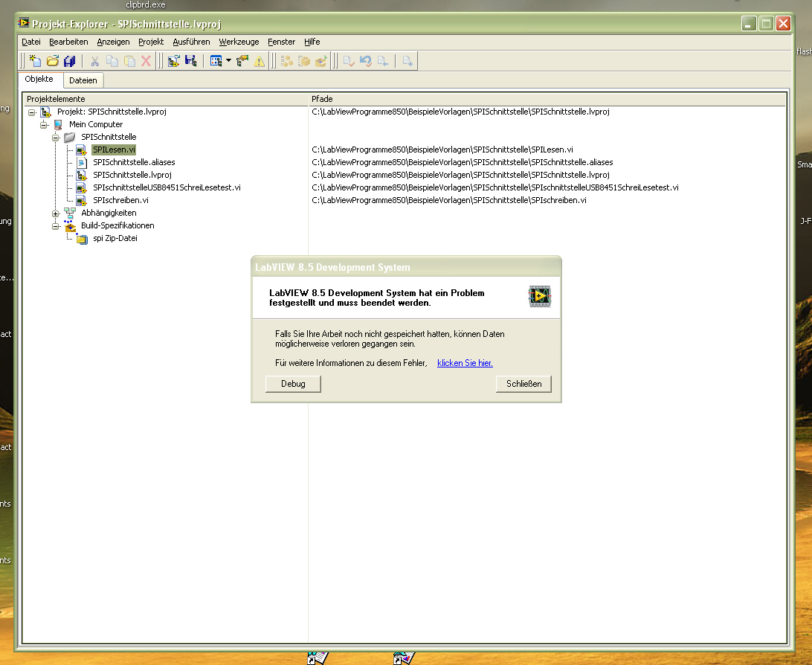Follow the 'klicken Sie hier.' link
Viewport: 812px width, 665px height.
pos(465,363)
